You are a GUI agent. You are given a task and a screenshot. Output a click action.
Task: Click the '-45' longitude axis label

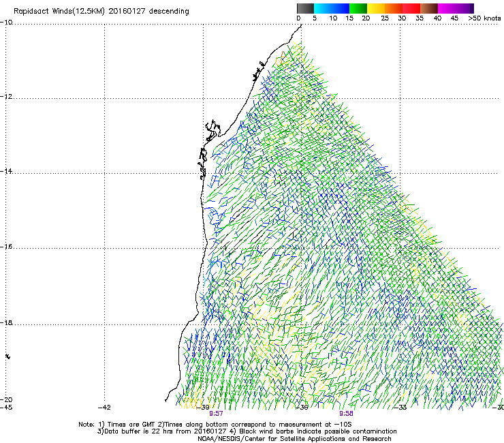point(6,408)
